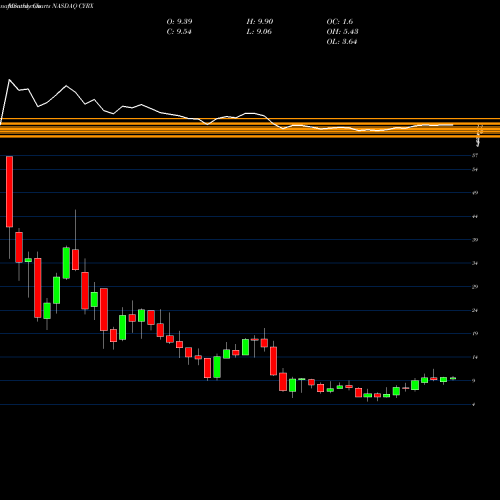
Task: Click the price axis label '4'
Action: (474, 405)
